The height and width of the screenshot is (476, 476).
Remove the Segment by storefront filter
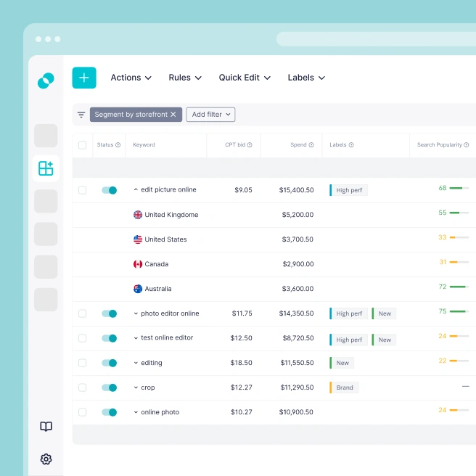click(x=173, y=115)
